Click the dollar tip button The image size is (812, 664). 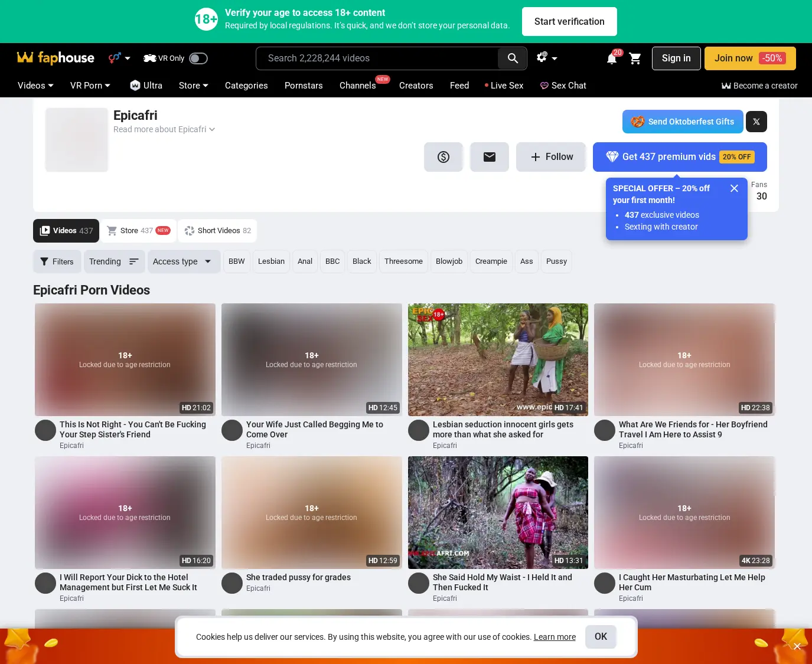click(443, 157)
